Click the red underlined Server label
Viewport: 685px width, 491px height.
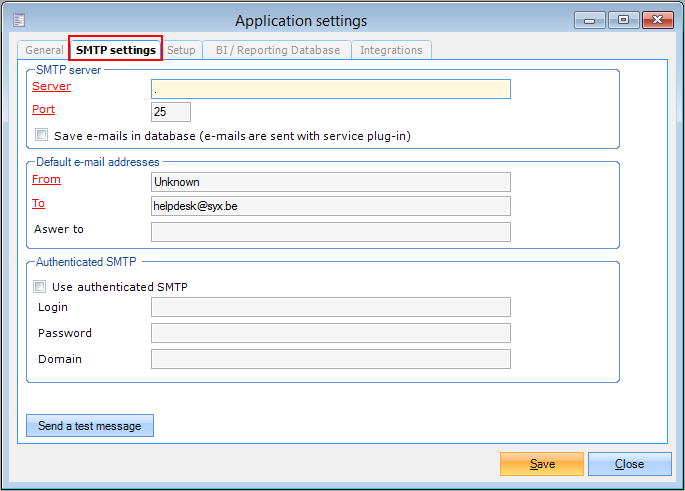[51, 87]
